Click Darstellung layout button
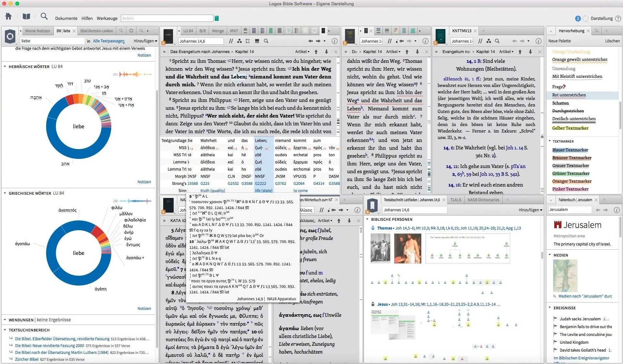Screen dimensions: 623x364 (601, 19)
